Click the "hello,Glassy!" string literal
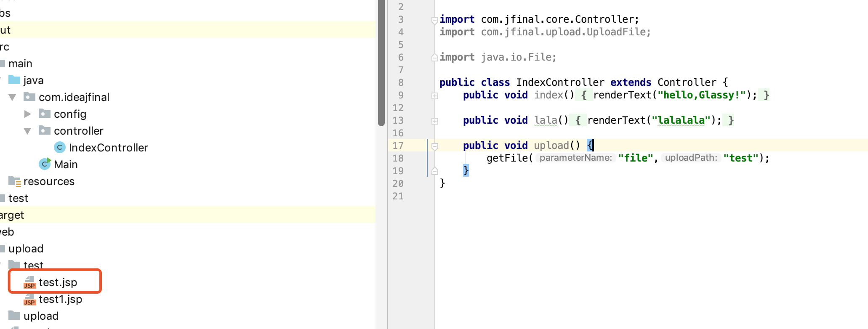868x329 pixels. tap(702, 95)
